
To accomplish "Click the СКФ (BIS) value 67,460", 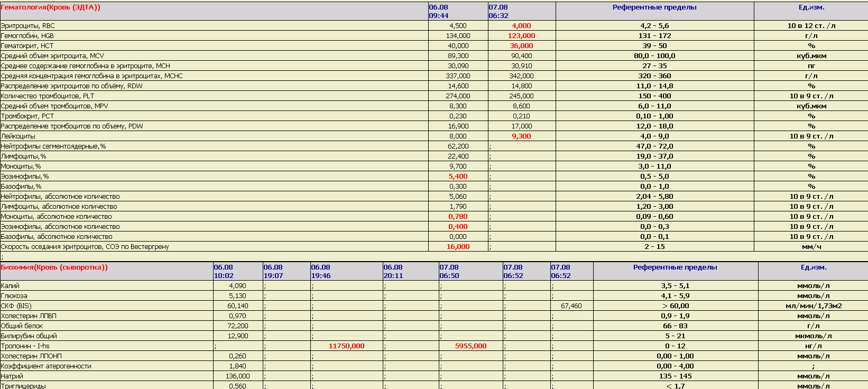I will click(571, 306).
